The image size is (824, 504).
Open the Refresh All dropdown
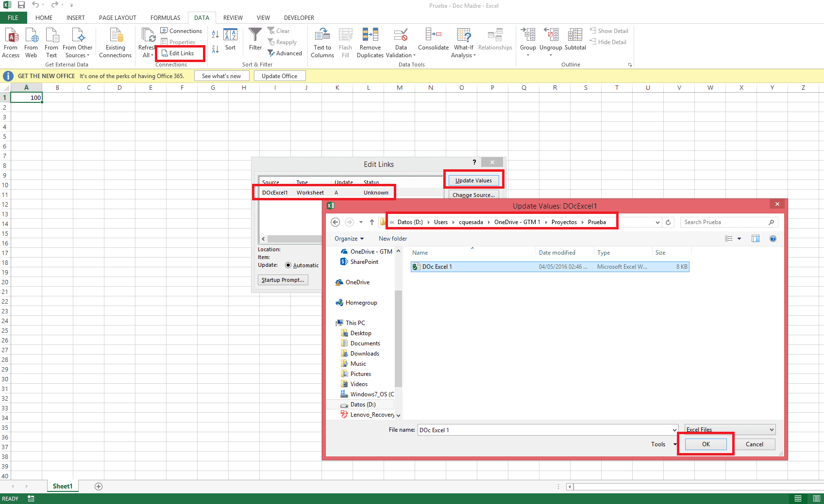click(x=148, y=55)
